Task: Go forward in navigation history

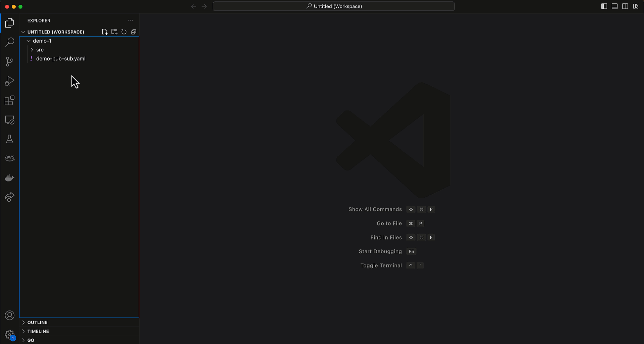Action: tap(204, 6)
